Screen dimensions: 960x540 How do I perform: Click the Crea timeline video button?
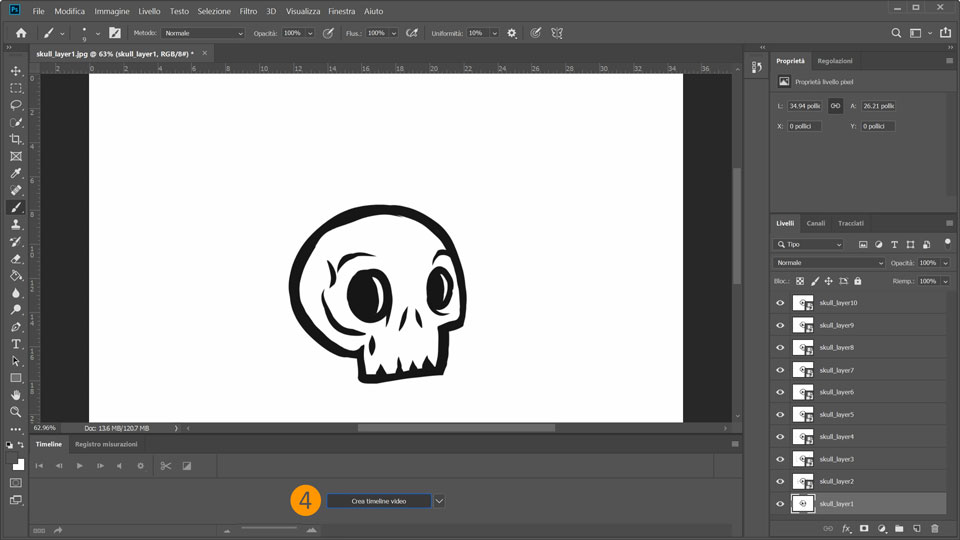pos(379,501)
